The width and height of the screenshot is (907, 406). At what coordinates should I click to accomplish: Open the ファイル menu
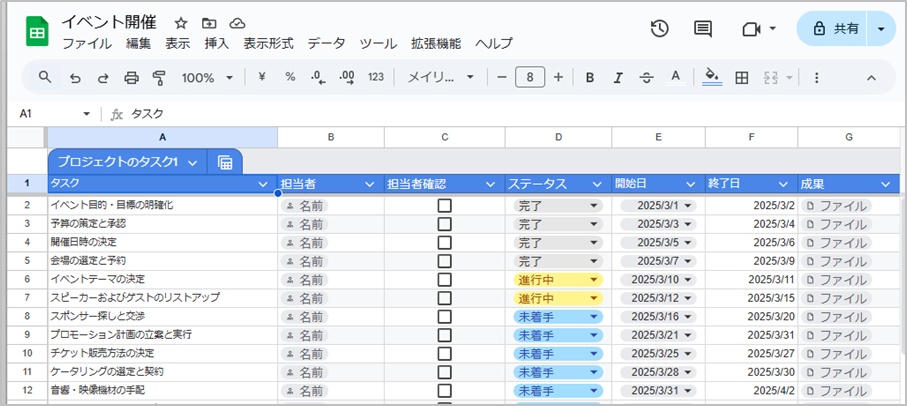(x=87, y=43)
